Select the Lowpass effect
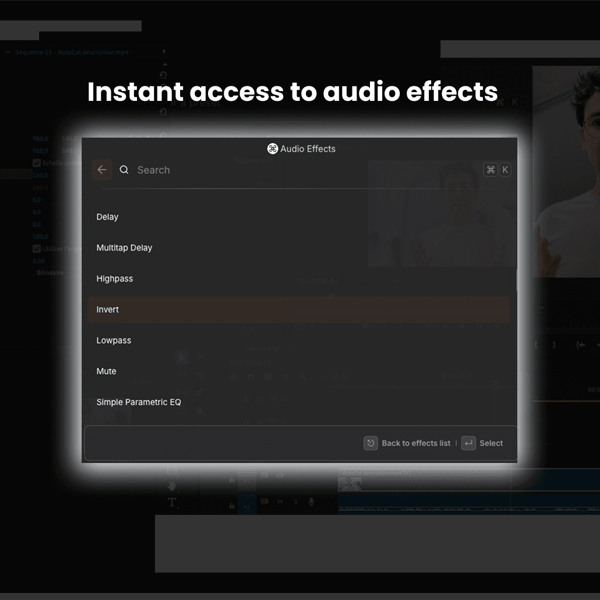 pyautogui.click(x=298, y=341)
